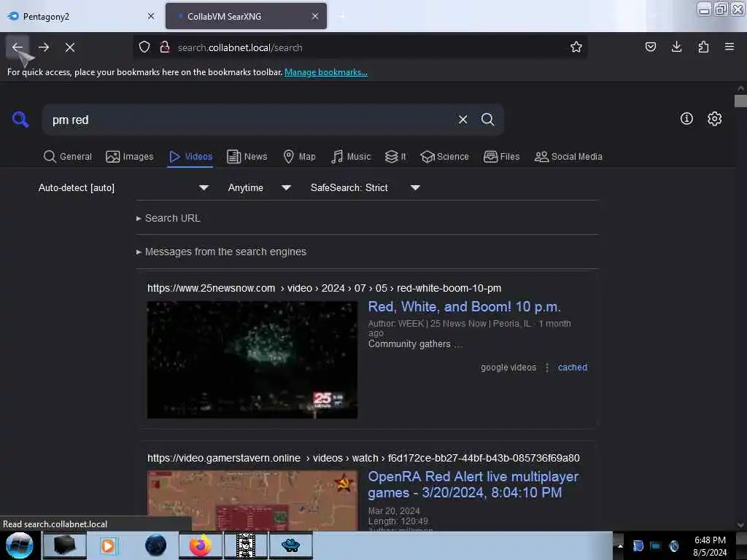
Task: Clear the search query with the X icon
Action: coord(462,120)
